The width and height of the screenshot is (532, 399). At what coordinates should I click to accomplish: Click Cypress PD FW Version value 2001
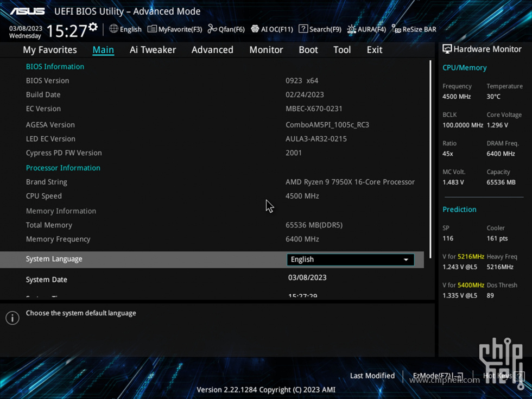(x=294, y=153)
